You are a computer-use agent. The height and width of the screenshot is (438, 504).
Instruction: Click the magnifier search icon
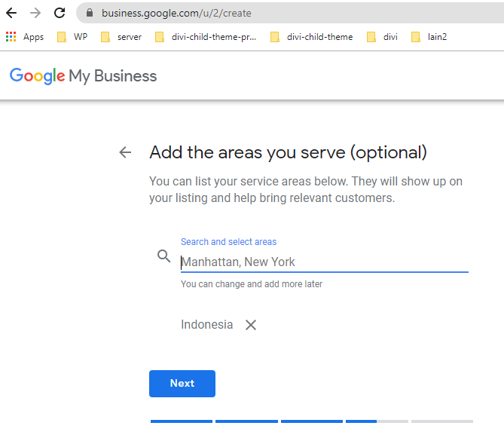tap(164, 256)
